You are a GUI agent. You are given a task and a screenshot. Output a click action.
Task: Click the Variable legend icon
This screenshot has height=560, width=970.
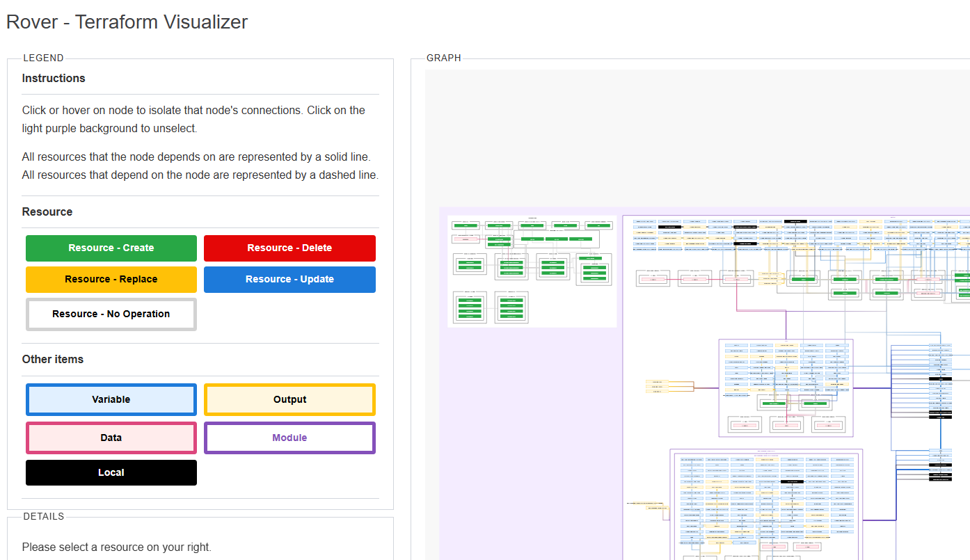111,399
